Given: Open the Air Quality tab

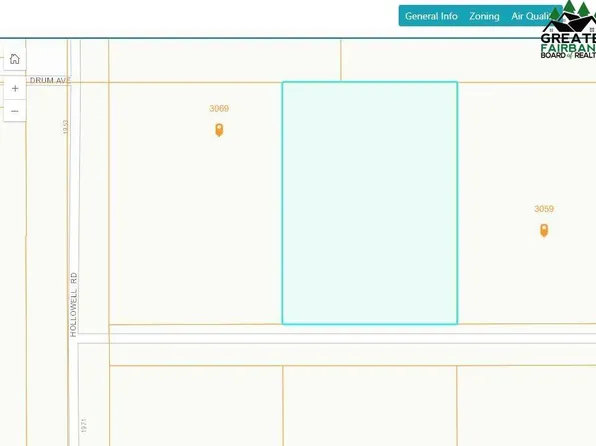Looking at the screenshot, I should pyautogui.click(x=531, y=16).
